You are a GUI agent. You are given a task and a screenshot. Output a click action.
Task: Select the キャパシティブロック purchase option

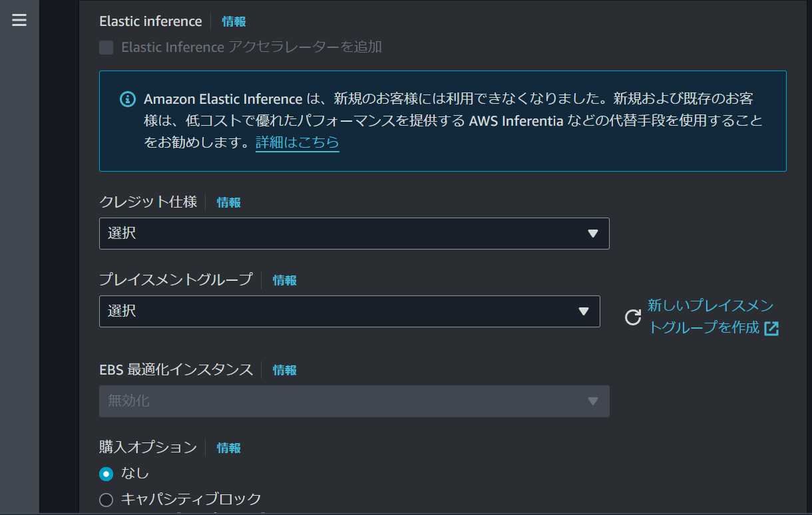point(104,499)
